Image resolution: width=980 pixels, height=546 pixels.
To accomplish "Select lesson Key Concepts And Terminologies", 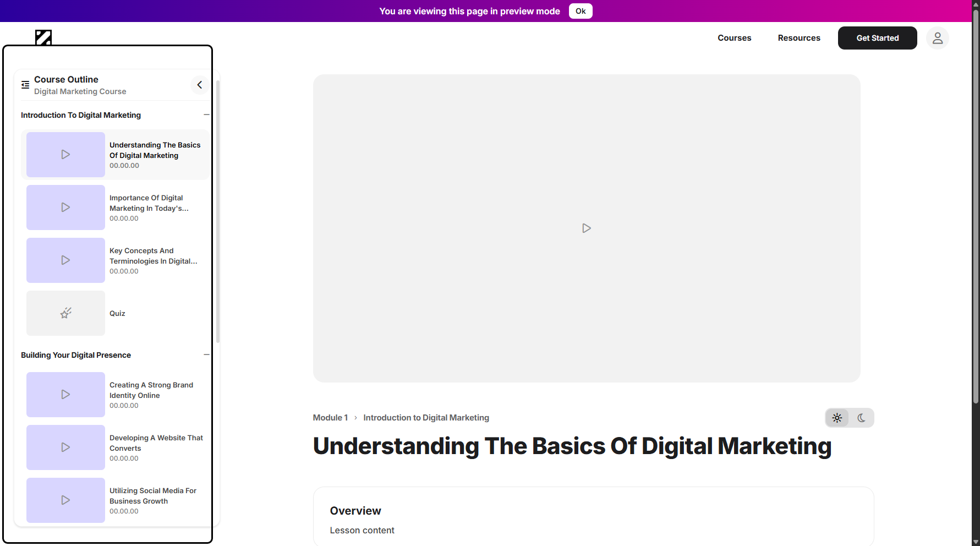I will (x=154, y=256).
